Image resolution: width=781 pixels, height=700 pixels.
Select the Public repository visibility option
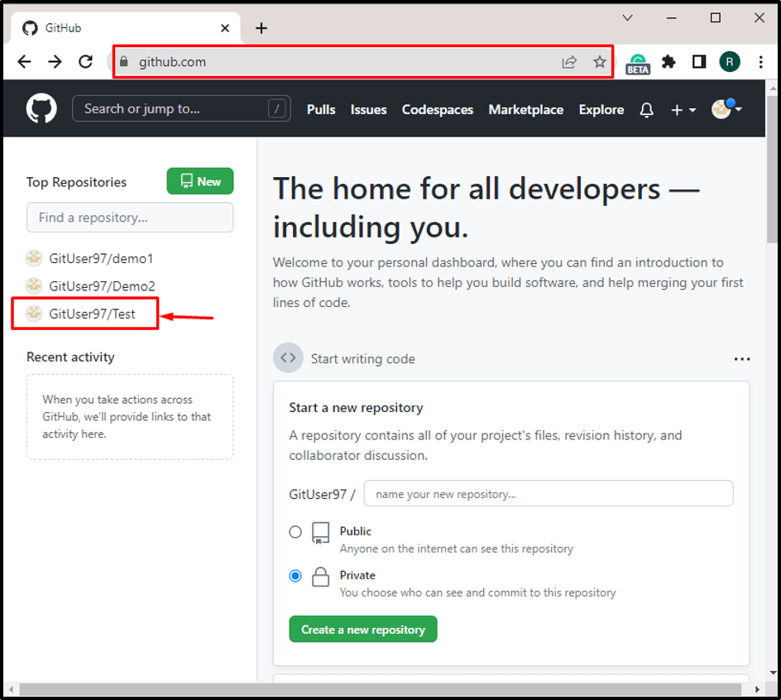(x=295, y=532)
